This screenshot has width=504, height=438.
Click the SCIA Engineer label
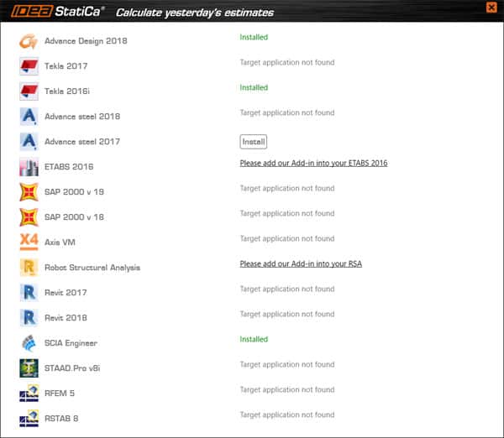click(71, 343)
